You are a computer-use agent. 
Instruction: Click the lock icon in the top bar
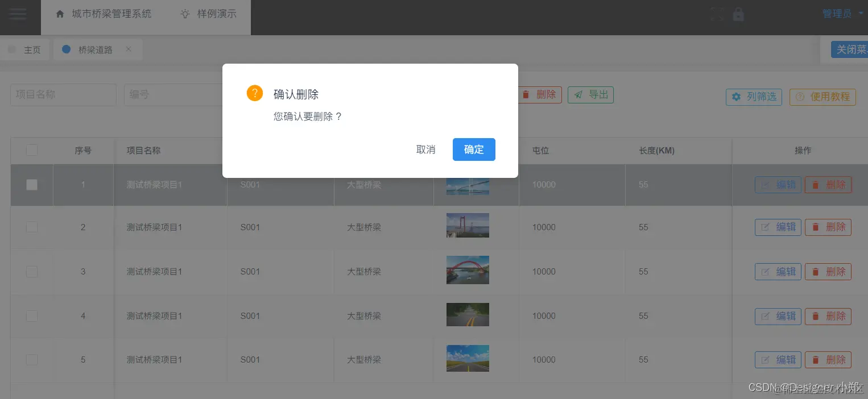click(738, 13)
